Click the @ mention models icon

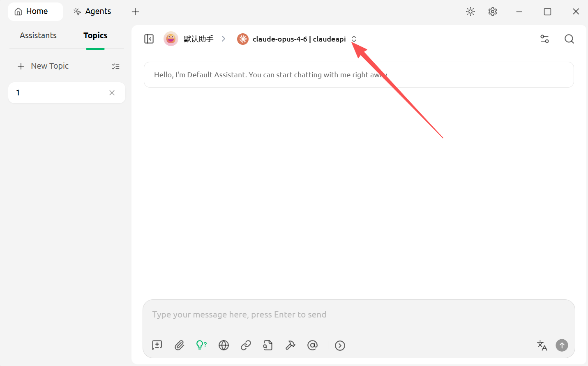312,345
